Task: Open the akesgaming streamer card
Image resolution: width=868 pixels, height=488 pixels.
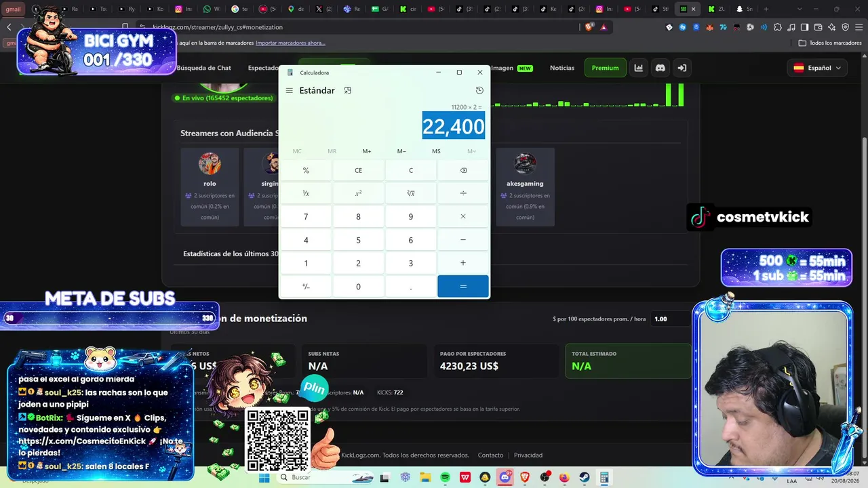Action: point(525,187)
